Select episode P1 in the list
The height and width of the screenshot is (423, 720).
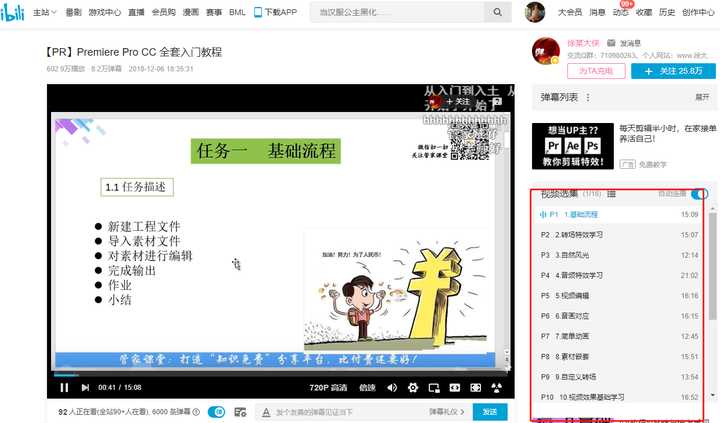(x=620, y=214)
